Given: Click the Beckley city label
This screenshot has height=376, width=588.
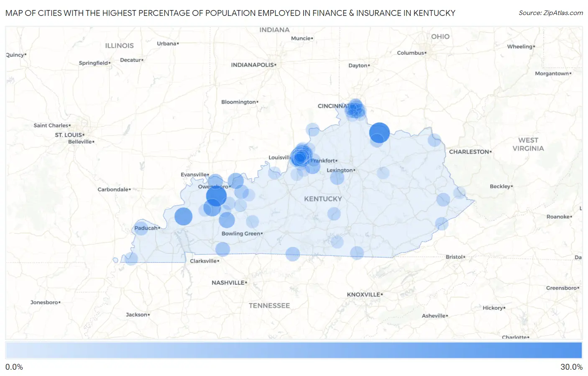Looking at the screenshot, I should point(501,186).
